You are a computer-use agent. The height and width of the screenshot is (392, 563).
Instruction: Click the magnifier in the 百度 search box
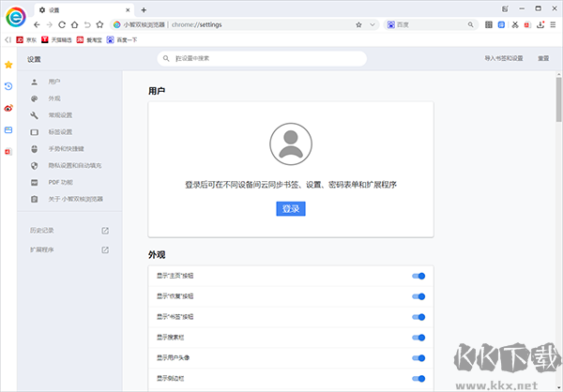click(x=470, y=24)
